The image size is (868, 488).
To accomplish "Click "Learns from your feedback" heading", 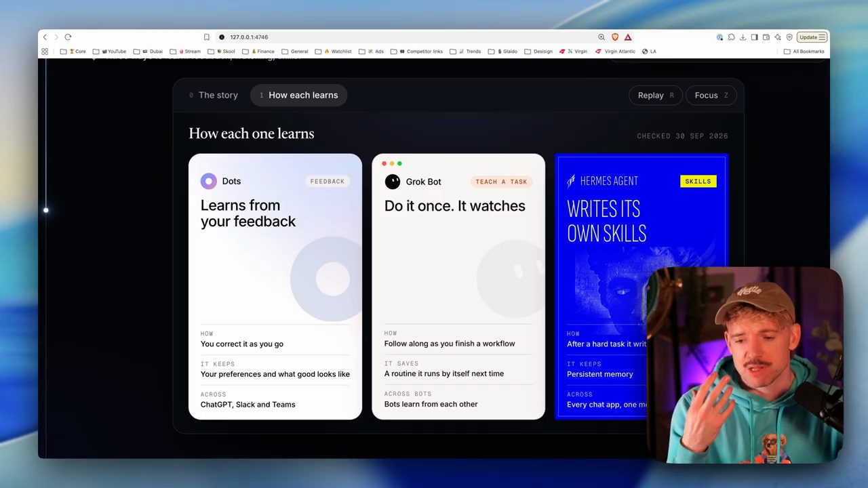I will click(x=248, y=213).
